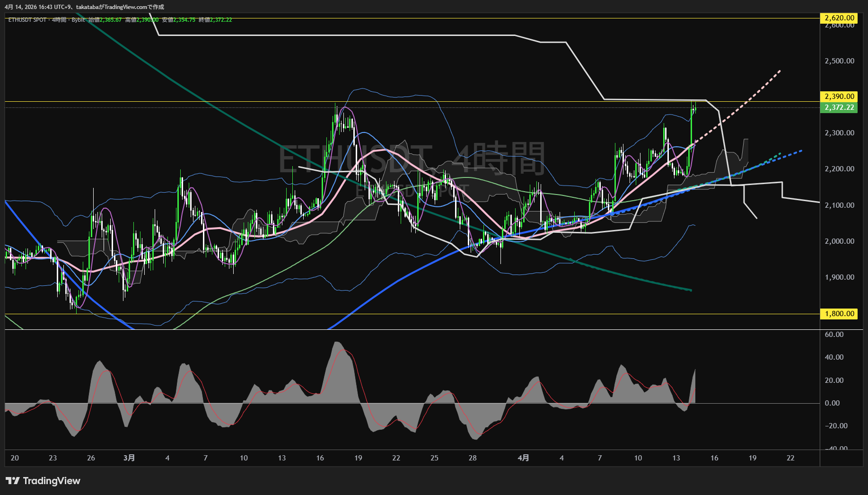This screenshot has width=868, height=495.
Task: Click the green 2,372.22 current price tag
Action: 839,107
